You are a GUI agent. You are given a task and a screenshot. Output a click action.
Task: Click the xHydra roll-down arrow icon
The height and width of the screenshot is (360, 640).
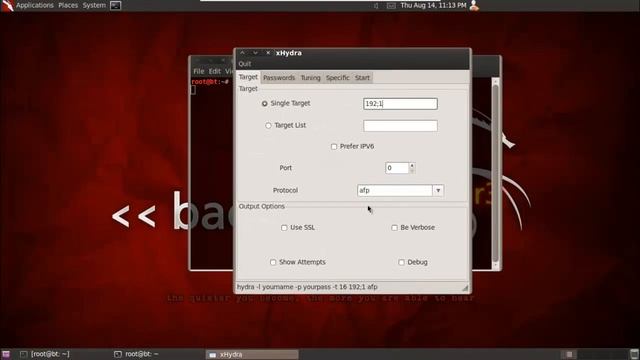pyautogui.click(x=255, y=53)
